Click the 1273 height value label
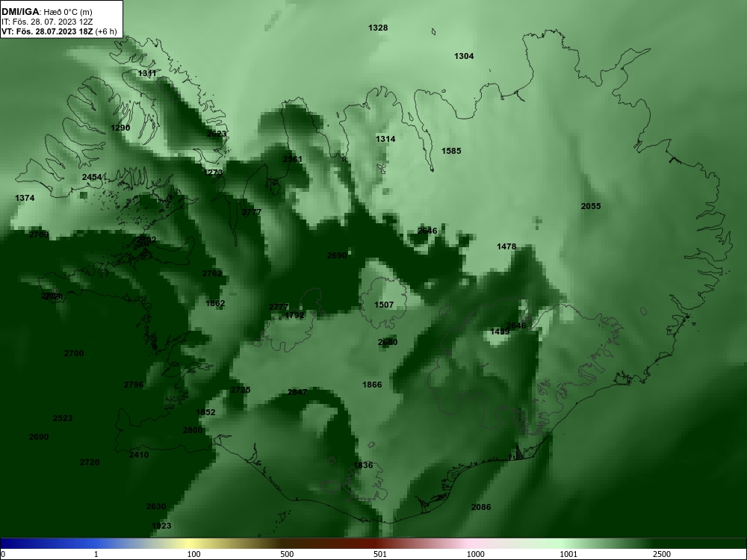The image size is (747, 560). click(x=213, y=172)
